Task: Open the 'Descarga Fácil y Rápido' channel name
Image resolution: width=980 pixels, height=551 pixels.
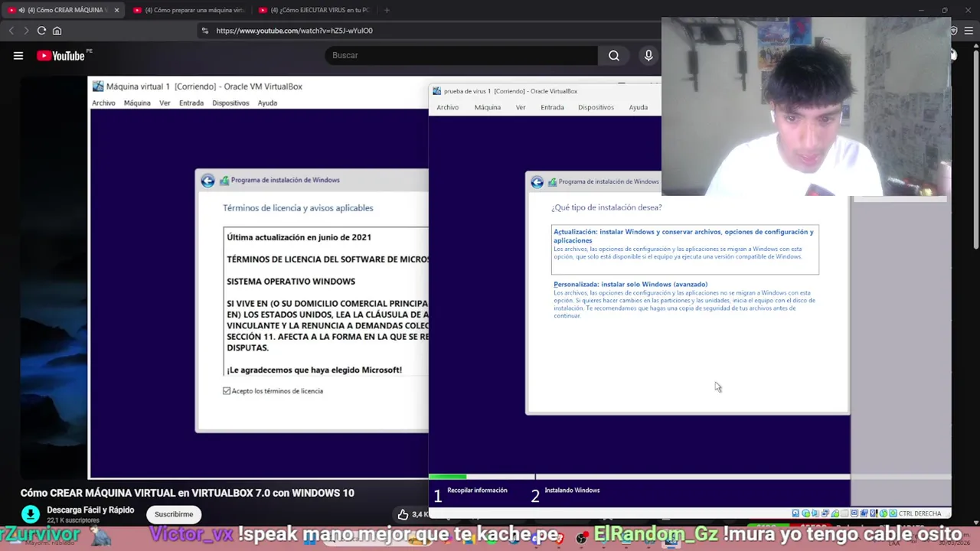Action: point(90,510)
